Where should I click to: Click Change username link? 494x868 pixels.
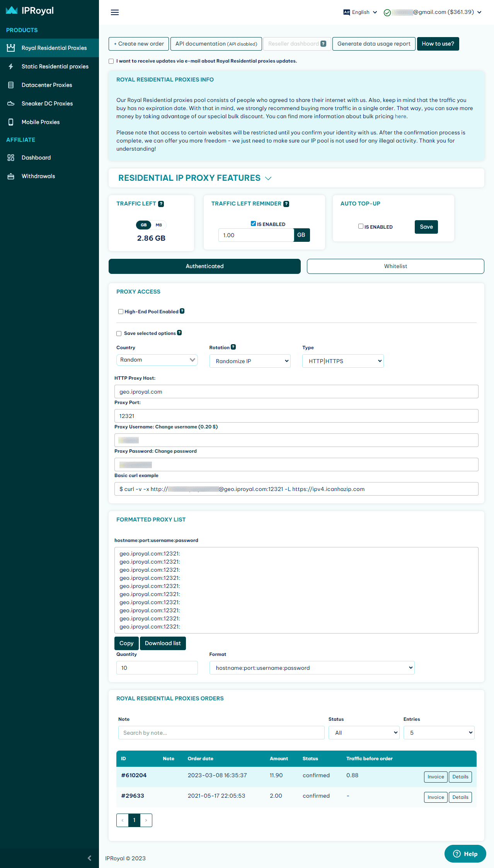coord(186,427)
